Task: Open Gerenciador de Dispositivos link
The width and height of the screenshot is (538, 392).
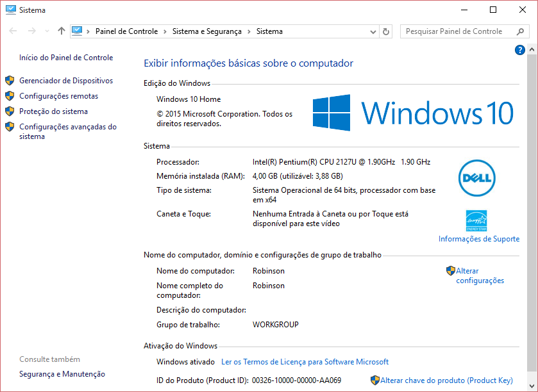Action: [66, 81]
